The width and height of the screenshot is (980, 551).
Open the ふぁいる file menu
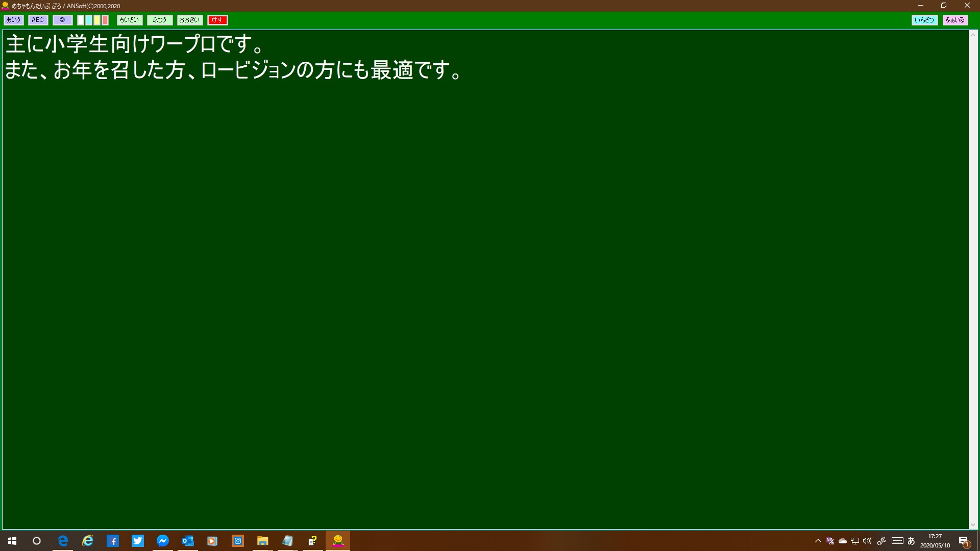[954, 20]
